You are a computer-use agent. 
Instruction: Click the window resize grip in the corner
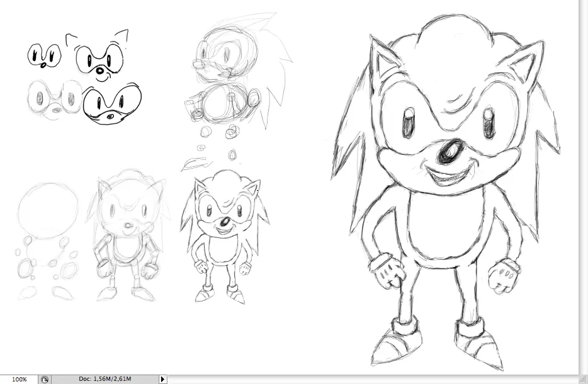pos(584,379)
